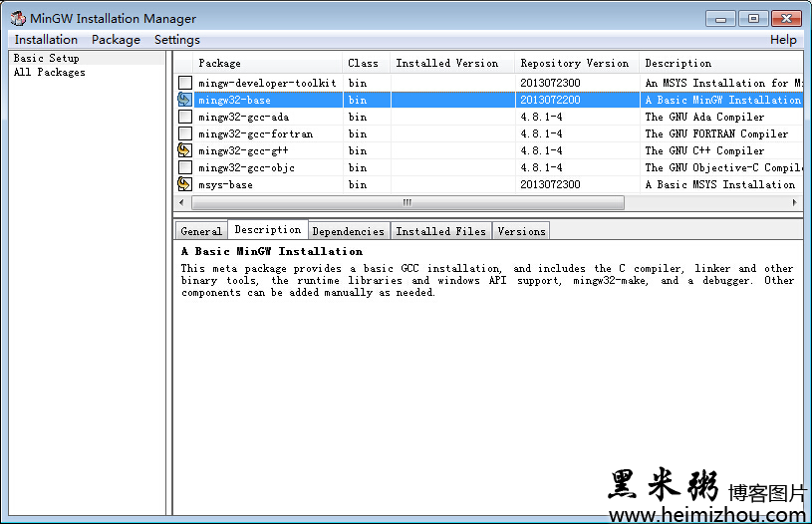The width and height of the screenshot is (812, 524).
Task: Switch to the General tab
Action: (x=201, y=231)
